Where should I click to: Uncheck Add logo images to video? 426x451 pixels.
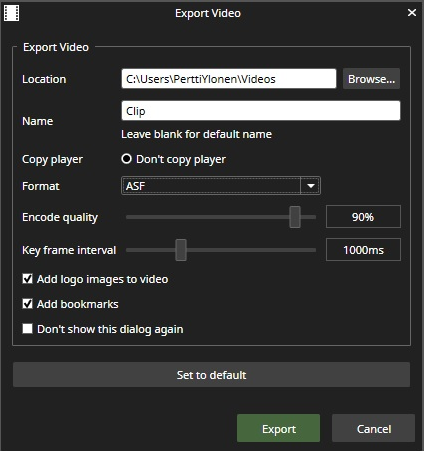click(27, 279)
